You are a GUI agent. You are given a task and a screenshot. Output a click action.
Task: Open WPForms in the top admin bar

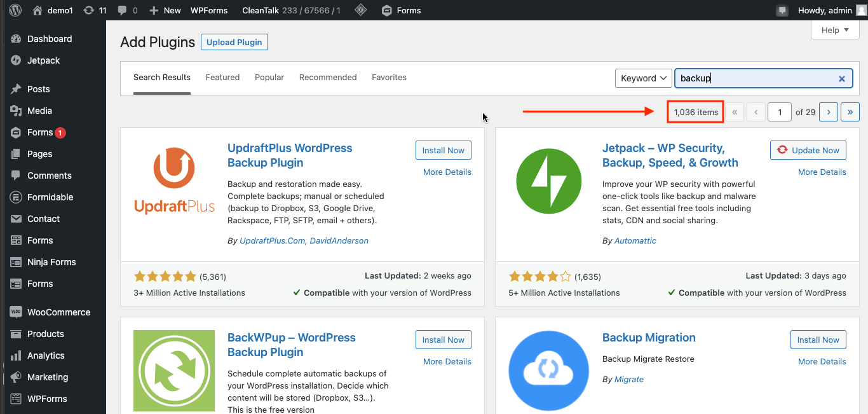210,10
